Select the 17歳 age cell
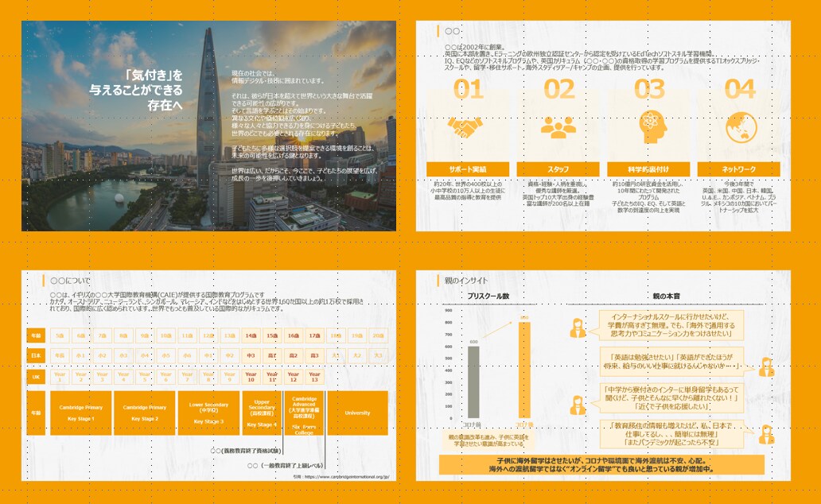821x504 pixels. (x=315, y=335)
